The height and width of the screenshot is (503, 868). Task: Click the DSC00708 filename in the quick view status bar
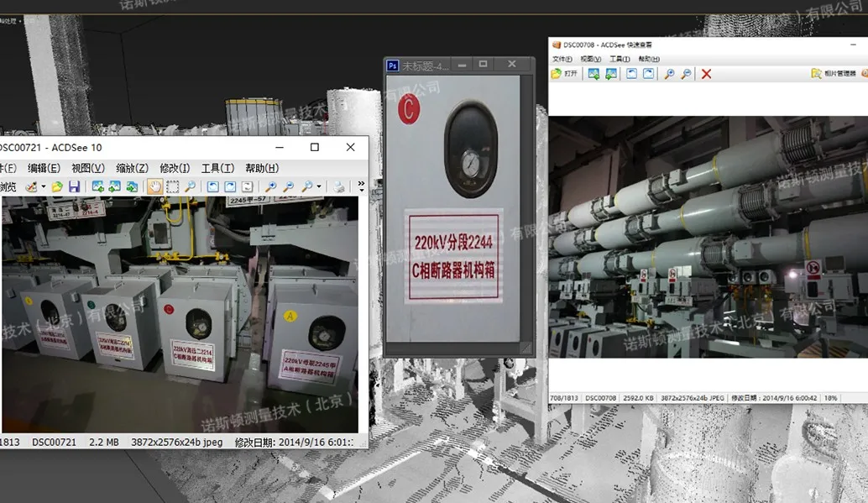click(600, 398)
